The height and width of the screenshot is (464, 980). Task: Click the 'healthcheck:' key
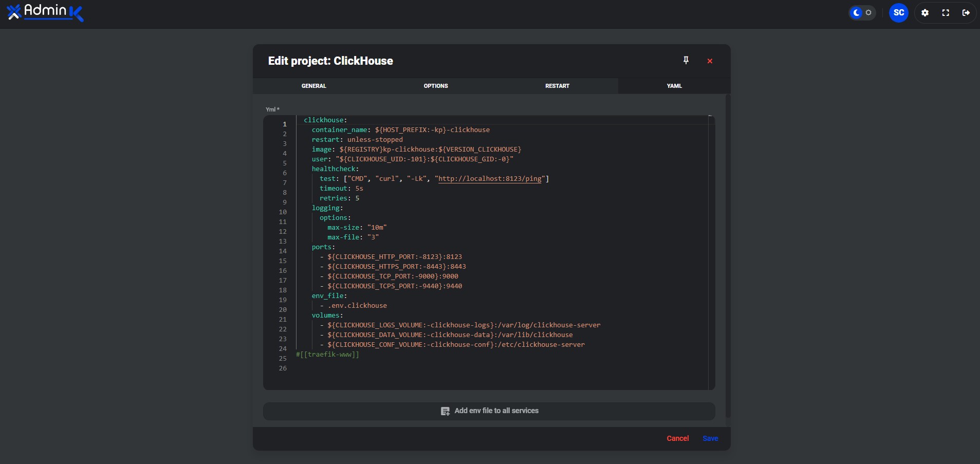[335, 169]
